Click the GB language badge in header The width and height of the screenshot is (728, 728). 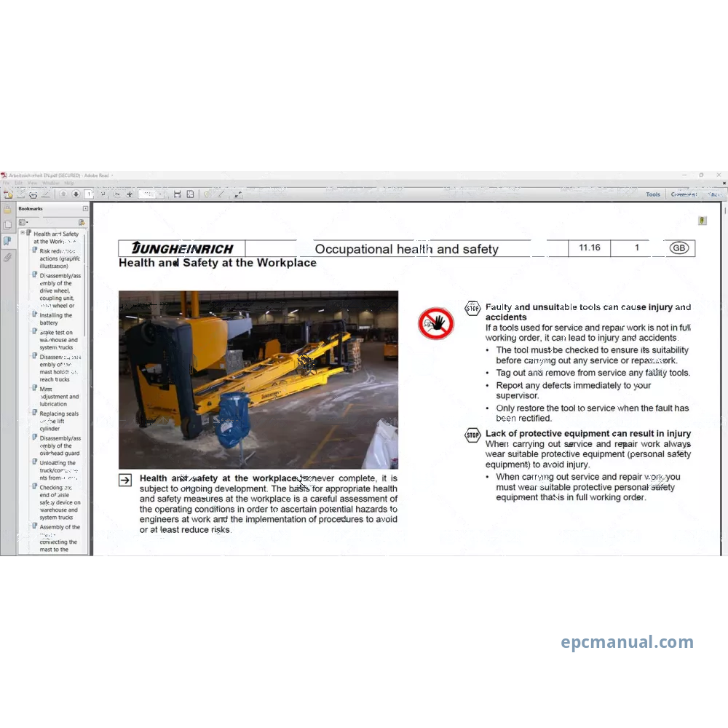(x=678, y=248)
